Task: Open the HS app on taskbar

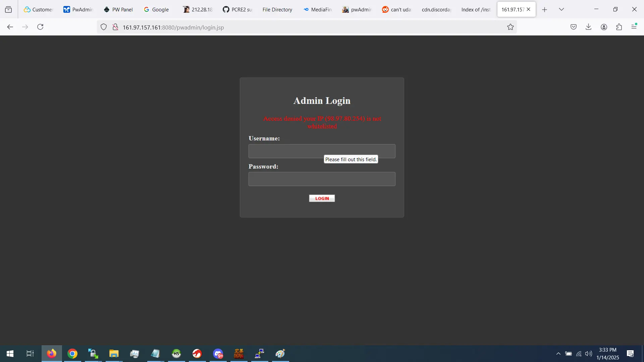Action: point(176,354)
